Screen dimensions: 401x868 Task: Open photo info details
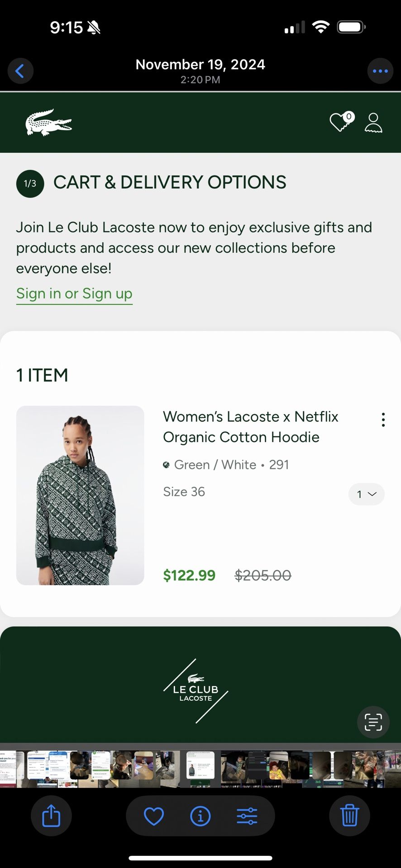(200, 816)
